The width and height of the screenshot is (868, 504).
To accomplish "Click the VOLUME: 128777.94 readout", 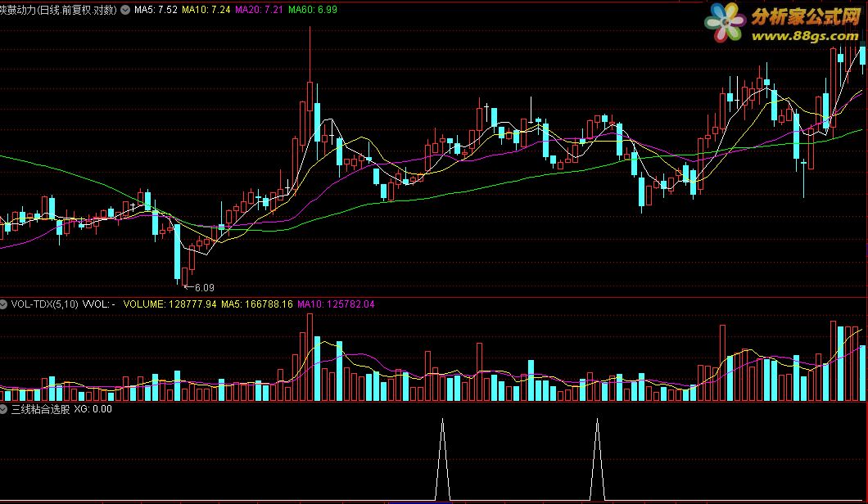I will click(170, 304).
